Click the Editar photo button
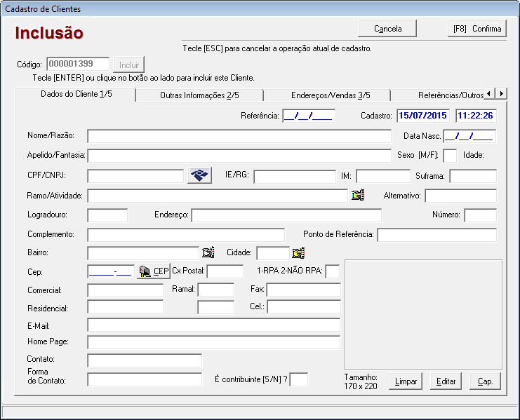 tap(446, 381)
